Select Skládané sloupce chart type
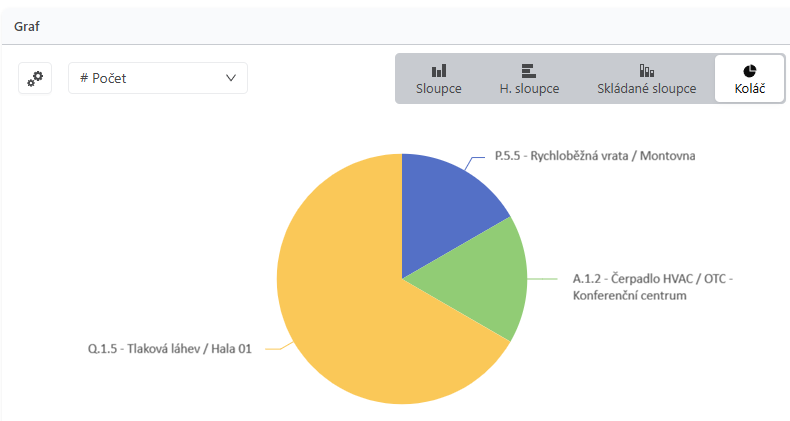 coord(646,79)
